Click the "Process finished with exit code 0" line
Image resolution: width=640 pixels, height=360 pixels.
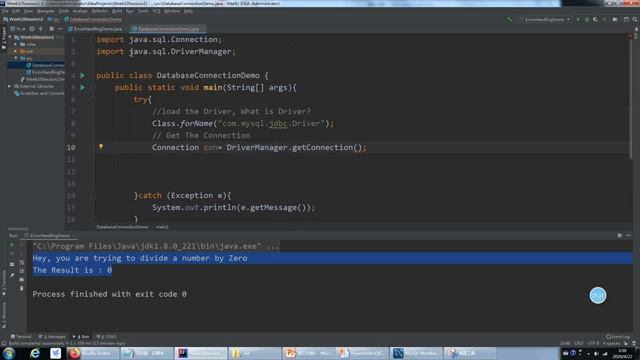point(109,294)
